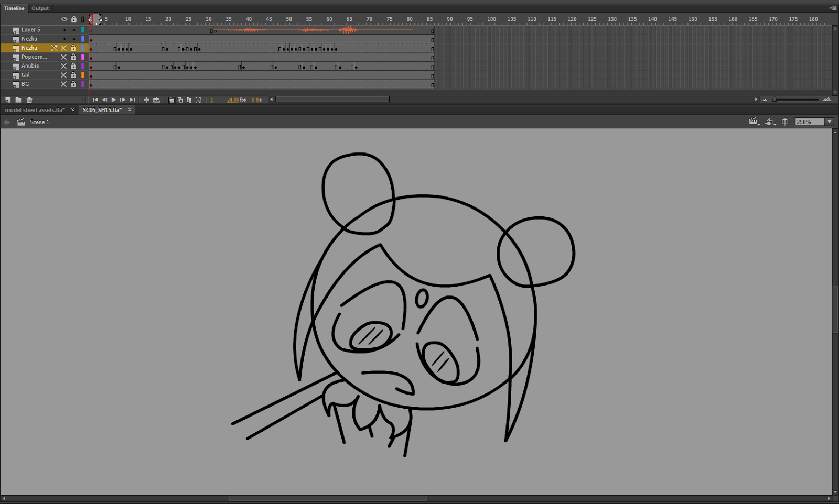Image resolution: width=839 pixels, height=504 pixels.
Task: Go to first frame
Action: click(x=95, y=100)
